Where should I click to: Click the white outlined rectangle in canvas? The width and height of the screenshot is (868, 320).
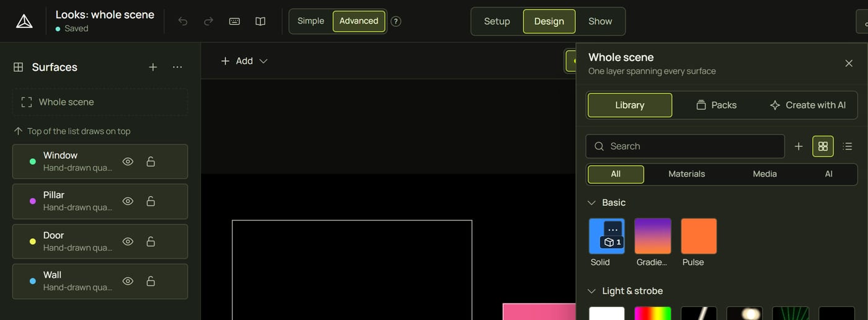(x=352, y=270)
